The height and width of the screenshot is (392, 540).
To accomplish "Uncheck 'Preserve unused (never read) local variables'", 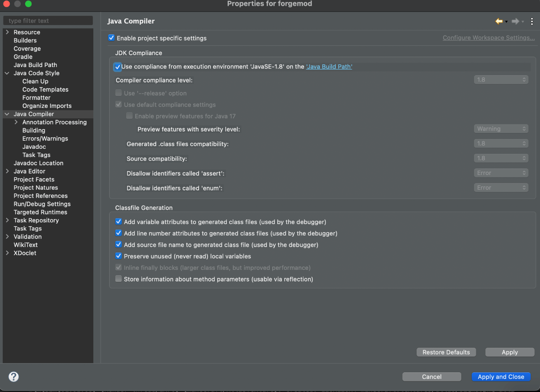I will (118, 256).
